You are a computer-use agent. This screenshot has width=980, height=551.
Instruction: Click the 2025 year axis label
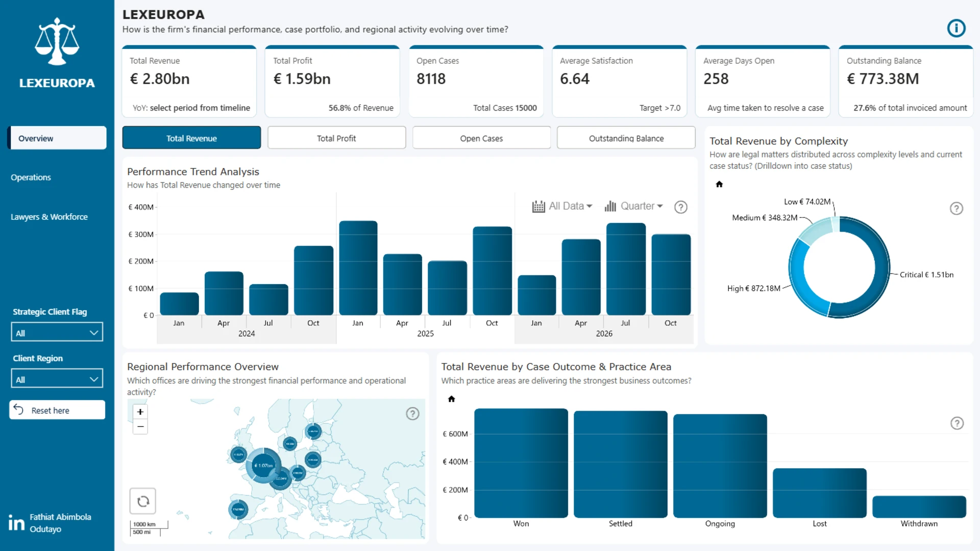pos(425,334)
